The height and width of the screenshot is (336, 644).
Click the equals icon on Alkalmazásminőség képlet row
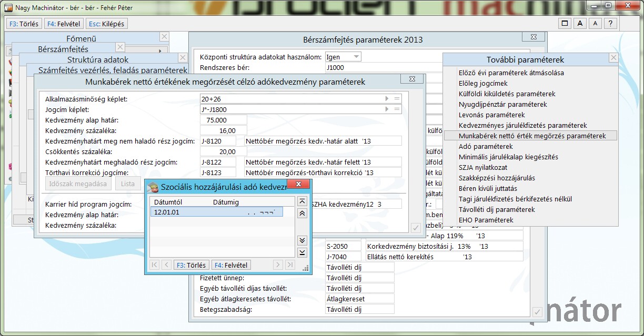click(397, 99)
